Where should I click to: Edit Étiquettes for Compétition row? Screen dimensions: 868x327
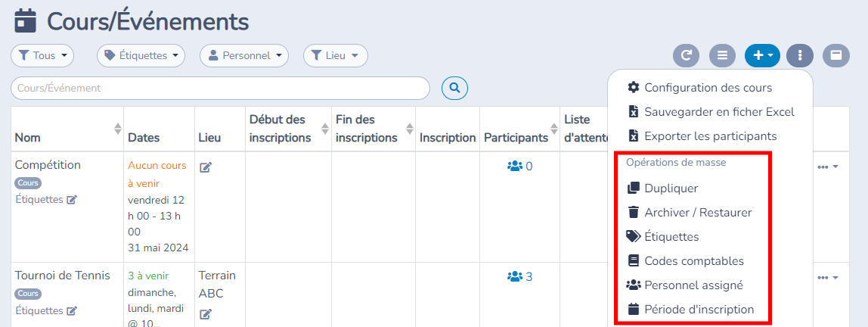[x=71, y=200]
